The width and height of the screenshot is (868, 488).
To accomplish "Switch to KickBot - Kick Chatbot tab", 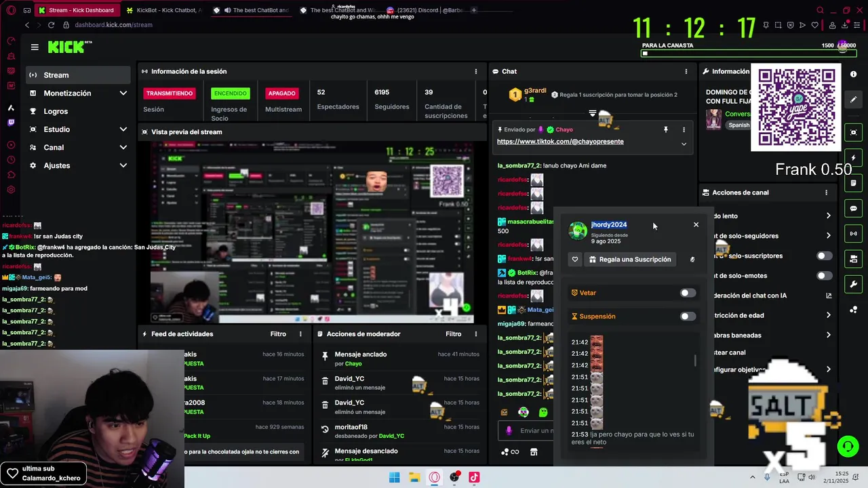I will (x=164, y=10).
